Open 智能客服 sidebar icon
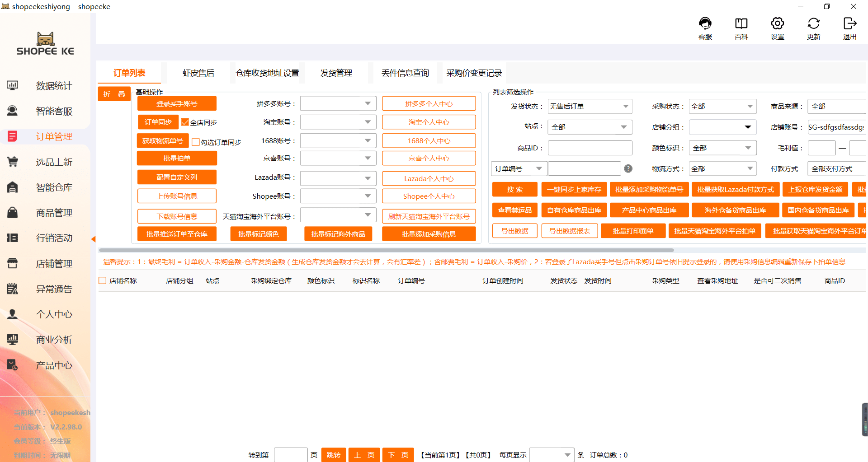Viewport: 868px width, 462px height. point(13,111)
